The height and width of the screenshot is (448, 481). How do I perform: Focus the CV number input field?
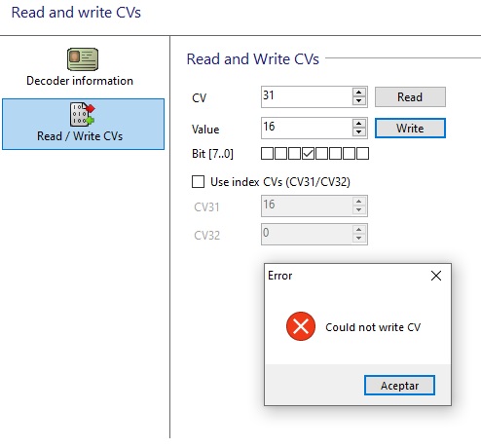point(307,96)
